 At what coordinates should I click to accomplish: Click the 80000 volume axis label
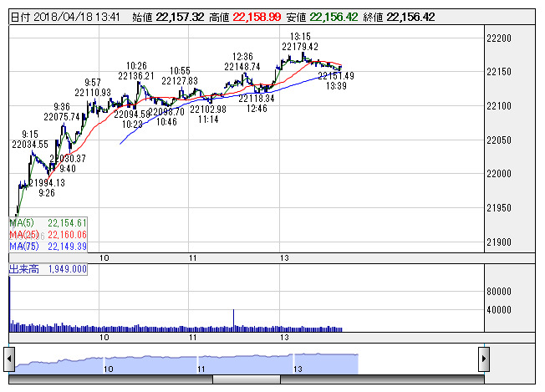click(x=499, y=291)
